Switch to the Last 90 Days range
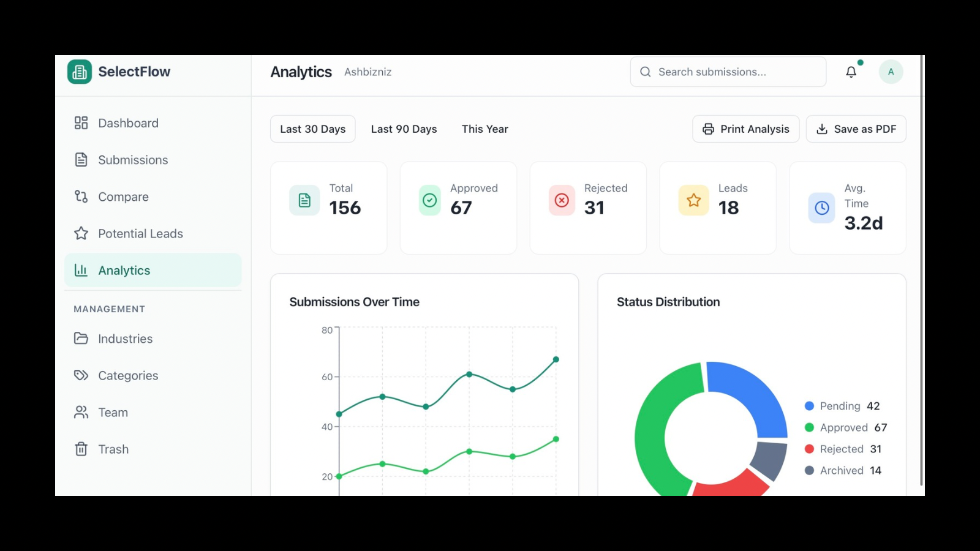 [x=404, y=129]
